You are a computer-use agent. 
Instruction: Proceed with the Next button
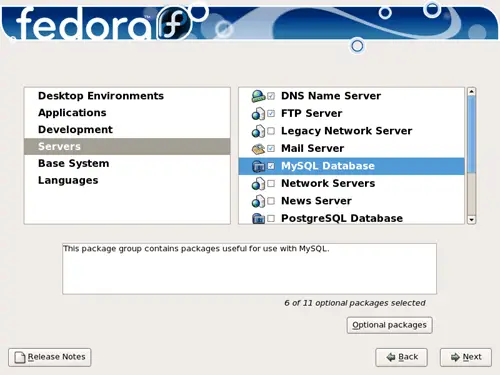click(466, 357)
